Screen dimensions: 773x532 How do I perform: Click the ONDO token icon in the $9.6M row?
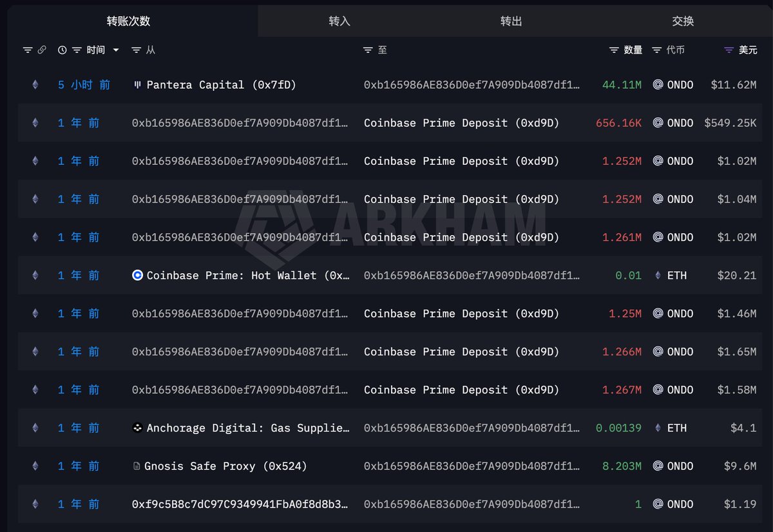click(x=658, y=466)
